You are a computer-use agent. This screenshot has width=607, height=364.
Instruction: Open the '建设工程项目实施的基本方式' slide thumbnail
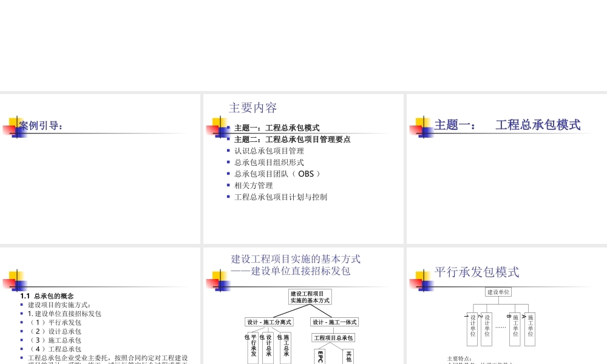pos(303,306)
